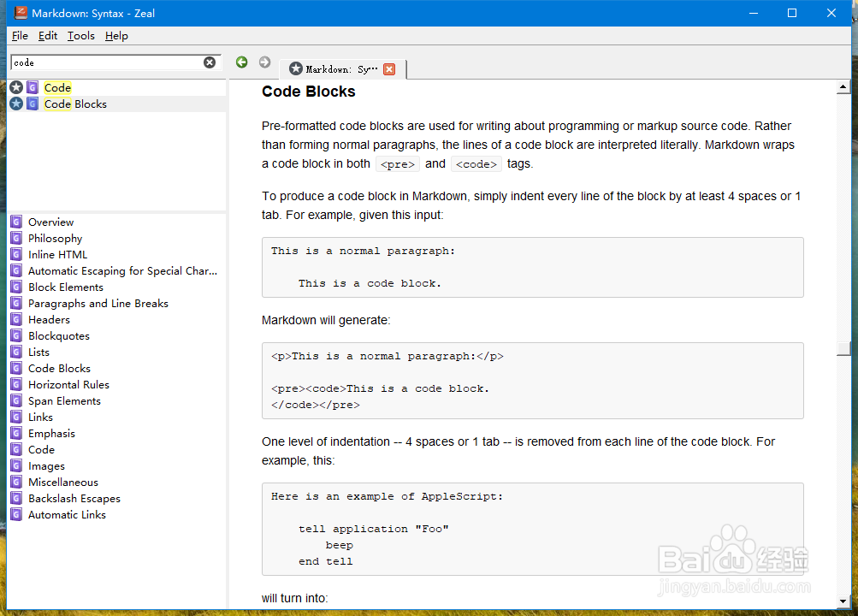Open the File menu
This screenshot has height=616, width=858.
coord(20,36)
